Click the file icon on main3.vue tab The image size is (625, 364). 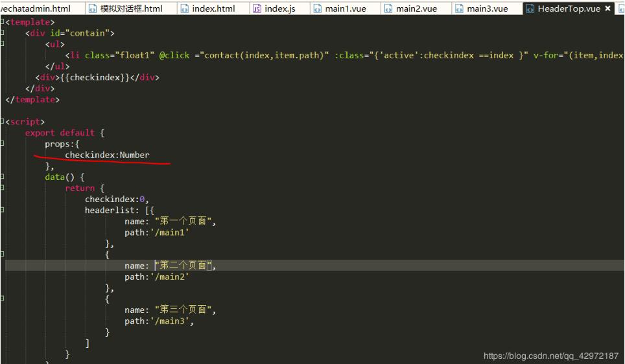tap(459, 8)
